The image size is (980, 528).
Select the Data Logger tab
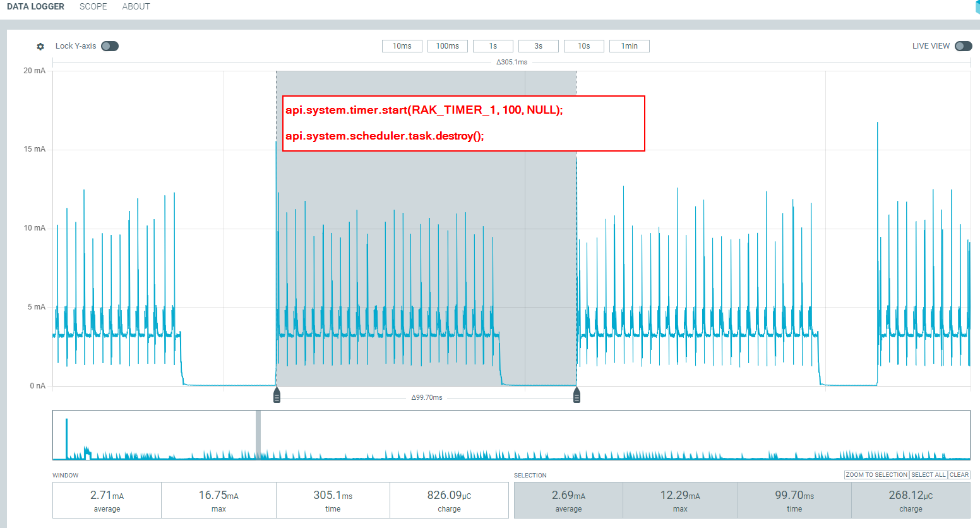[x=35, y=6]
